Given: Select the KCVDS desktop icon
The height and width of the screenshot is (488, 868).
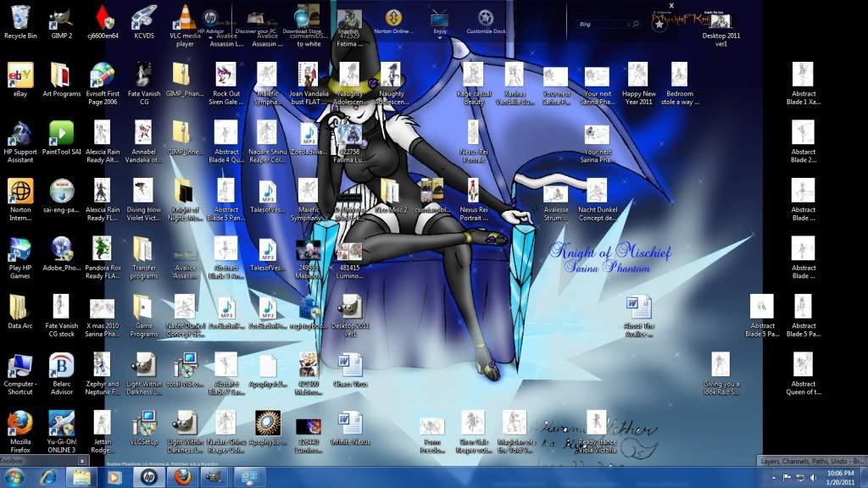Looking at the screenshot, I should pos(144,18).
